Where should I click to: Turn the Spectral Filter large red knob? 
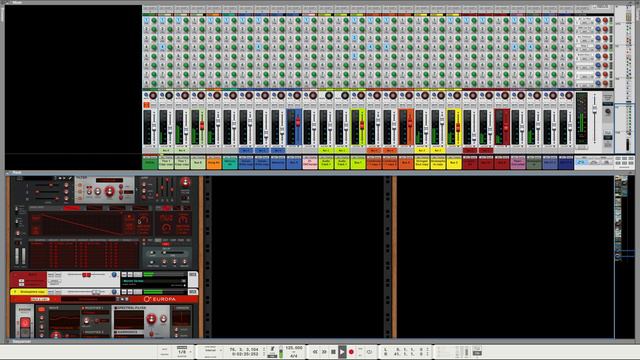(151, 319)
